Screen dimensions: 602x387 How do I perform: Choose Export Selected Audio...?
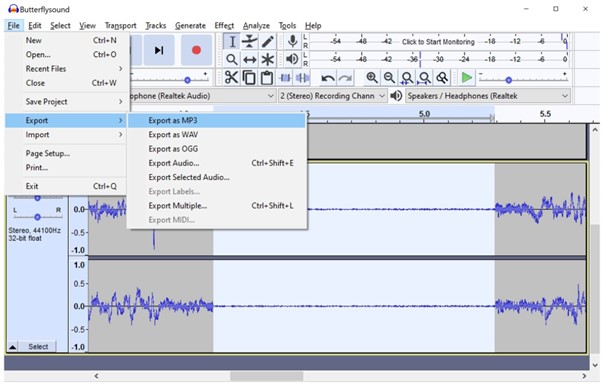(x=217, y=177)
